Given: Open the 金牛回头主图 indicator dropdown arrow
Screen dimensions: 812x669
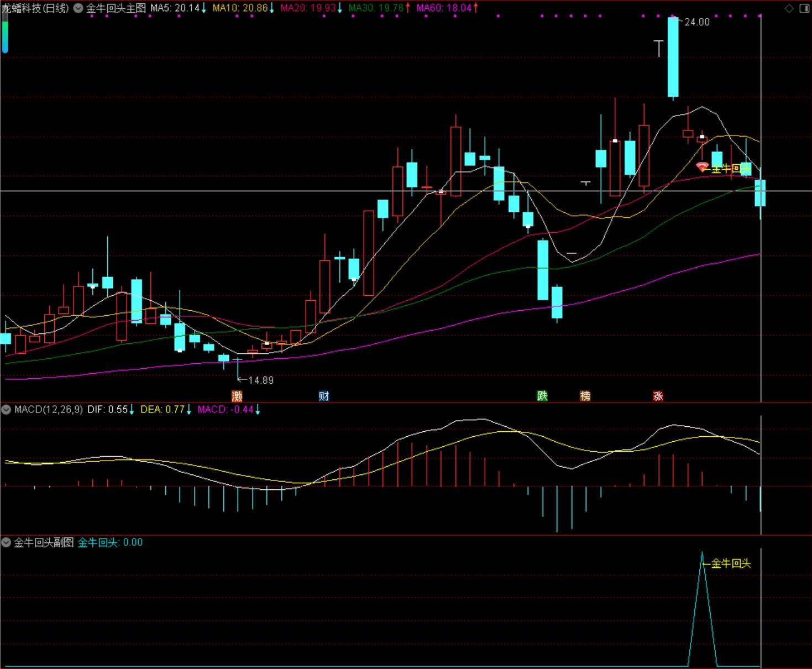Looking at the screenshot, I should [x=78, y=8].
